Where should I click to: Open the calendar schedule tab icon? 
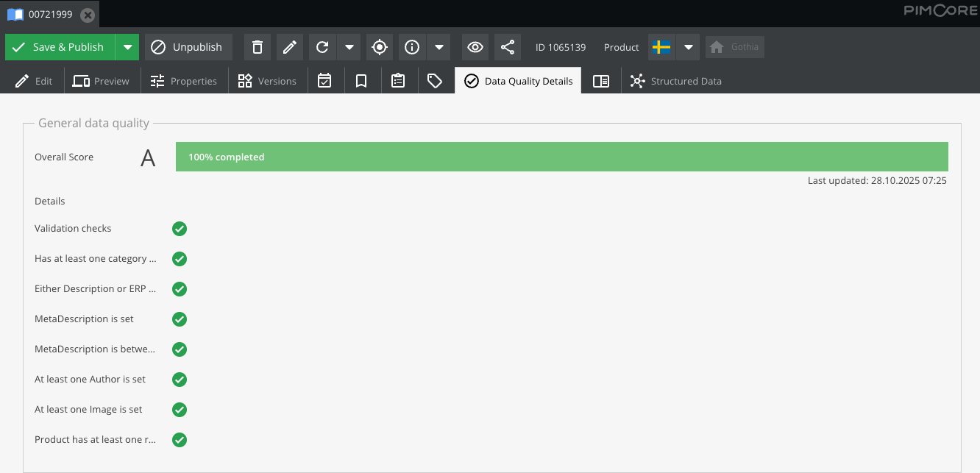[x=324, y=81]
